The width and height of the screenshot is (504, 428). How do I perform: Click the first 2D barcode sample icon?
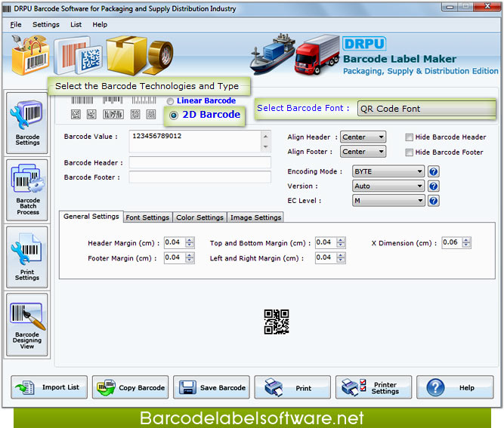[x=76, y=114]
